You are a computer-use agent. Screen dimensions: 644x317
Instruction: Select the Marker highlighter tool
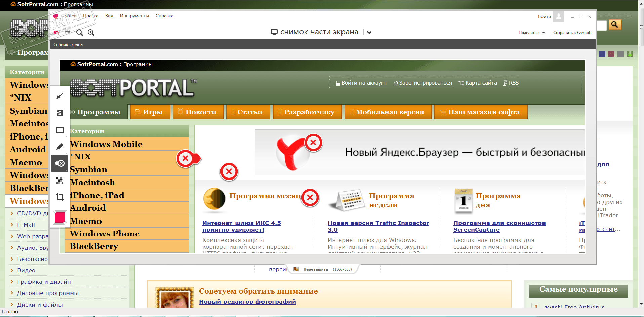click(x=60, y=147)
